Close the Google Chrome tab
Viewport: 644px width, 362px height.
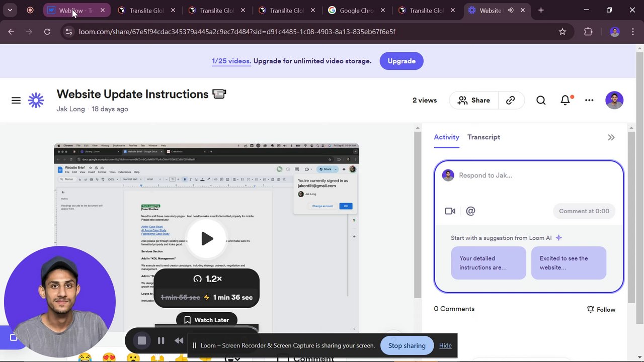pos(382,10)
